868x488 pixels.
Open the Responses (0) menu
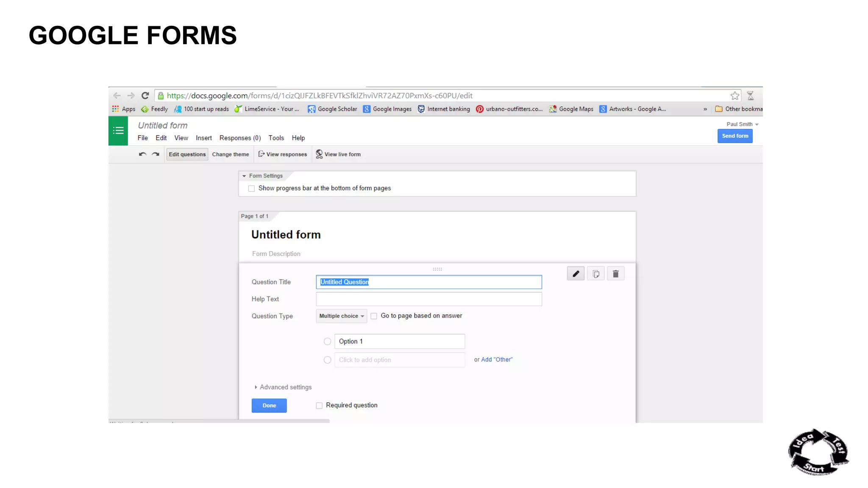coord(240,138)
